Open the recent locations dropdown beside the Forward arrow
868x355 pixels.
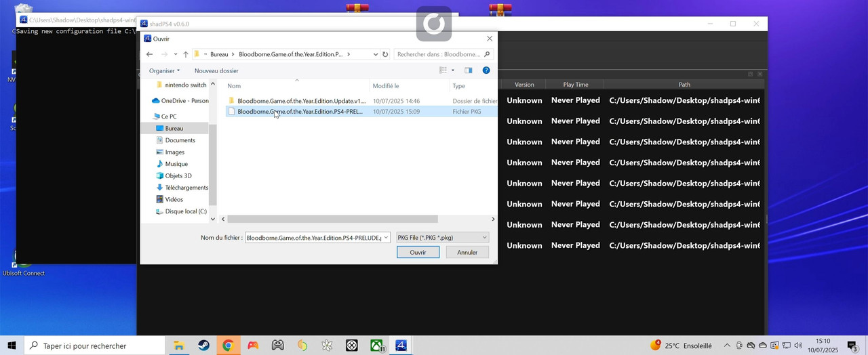click(176, 54)
